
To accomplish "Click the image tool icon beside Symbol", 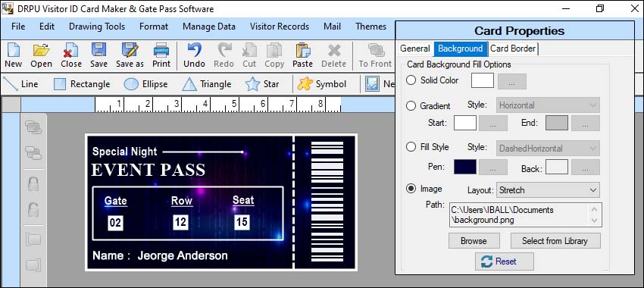I will click(372, 84).
